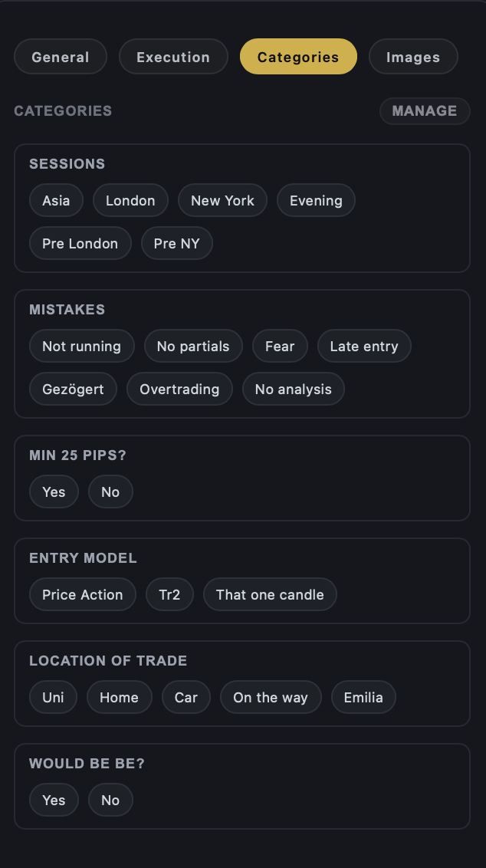Image resolution: width=486 pixels, height=868 pixels.
Task: Toggle the London session
Action: 130,200
